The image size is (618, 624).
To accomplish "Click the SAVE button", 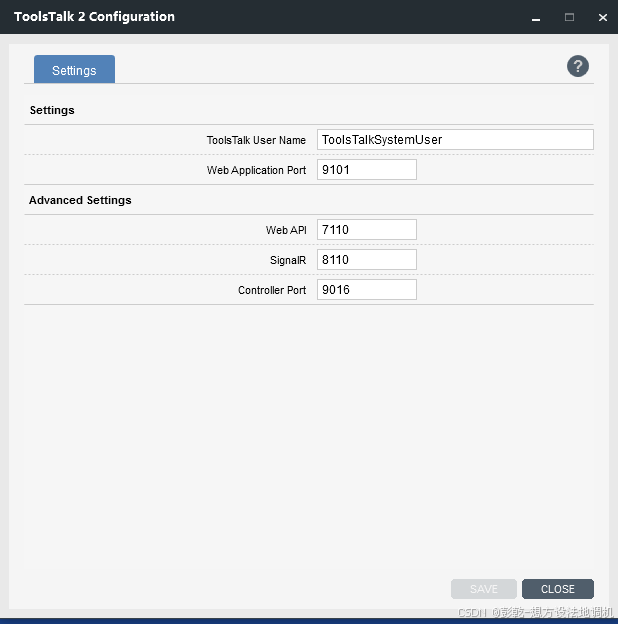I will pos(483,589).
